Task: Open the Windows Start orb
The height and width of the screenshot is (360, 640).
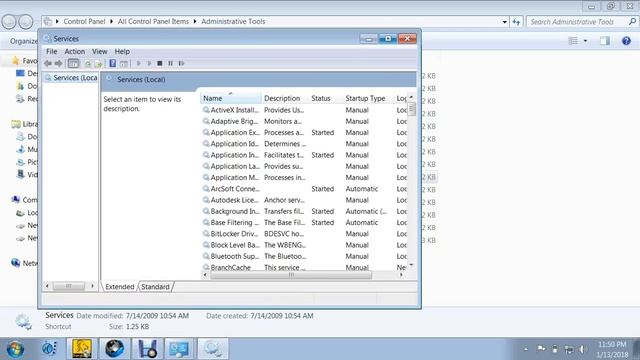Action: click(x=15, y=349)
